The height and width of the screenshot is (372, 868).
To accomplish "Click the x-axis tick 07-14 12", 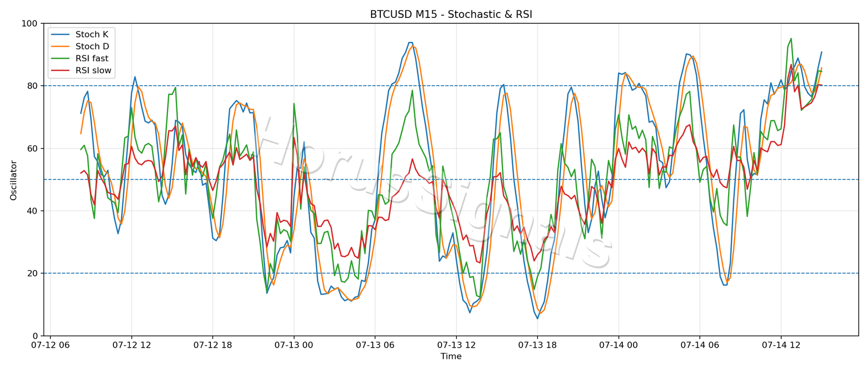I will (781, 345).
